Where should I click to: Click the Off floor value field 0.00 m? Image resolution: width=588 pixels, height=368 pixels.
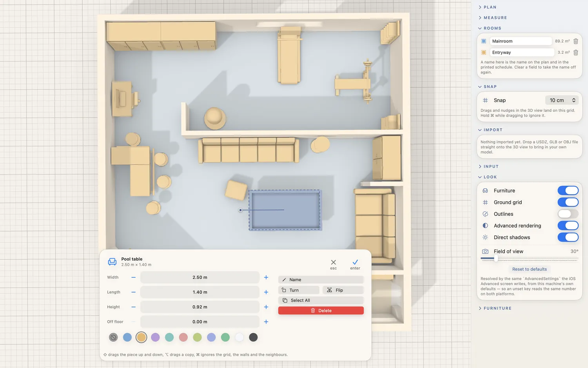point(200,322)
